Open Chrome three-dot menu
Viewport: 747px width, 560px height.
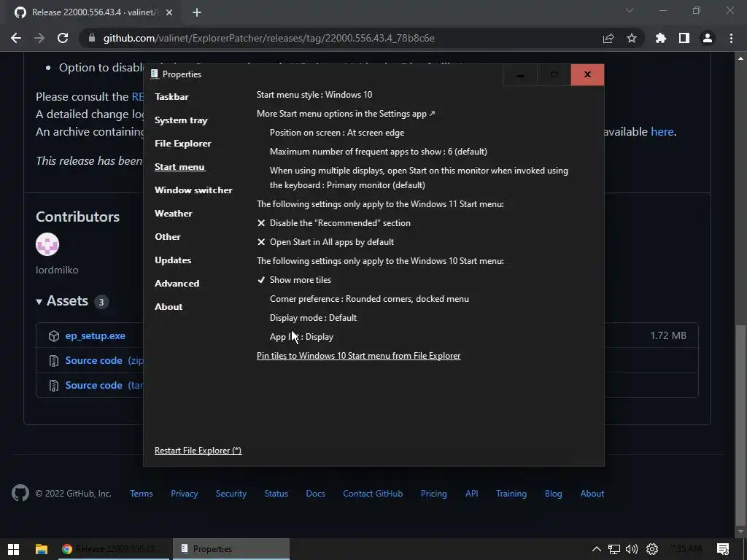click(731, 38)
